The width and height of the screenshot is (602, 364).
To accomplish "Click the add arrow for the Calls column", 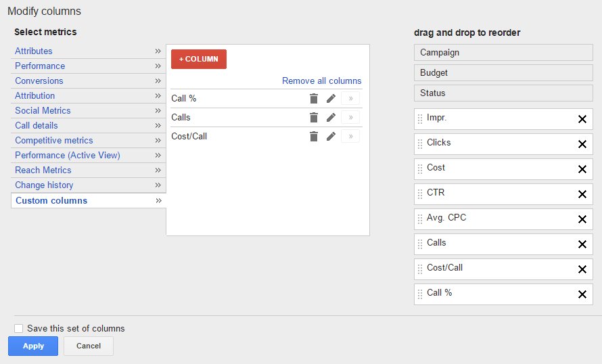I will 350,117.
